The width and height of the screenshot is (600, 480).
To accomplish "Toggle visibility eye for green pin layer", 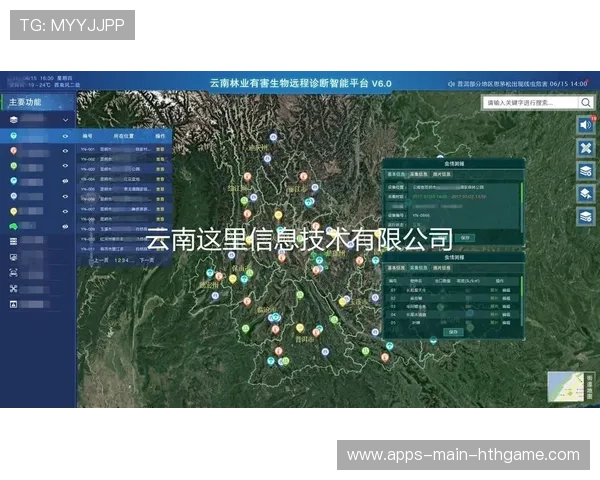I will coord(65,166).
